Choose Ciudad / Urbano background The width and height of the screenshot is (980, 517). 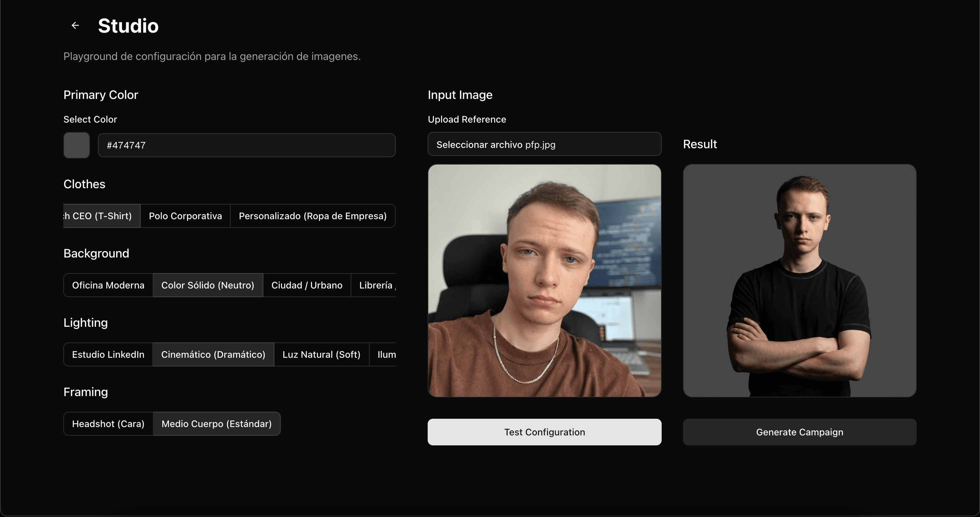[307, 285]
